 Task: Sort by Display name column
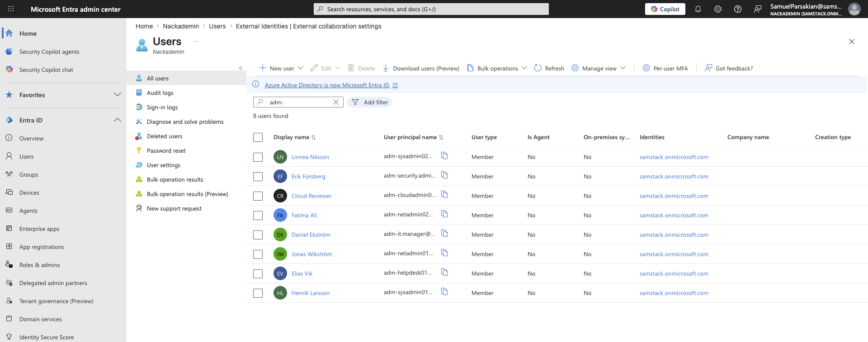click(294, 137)
